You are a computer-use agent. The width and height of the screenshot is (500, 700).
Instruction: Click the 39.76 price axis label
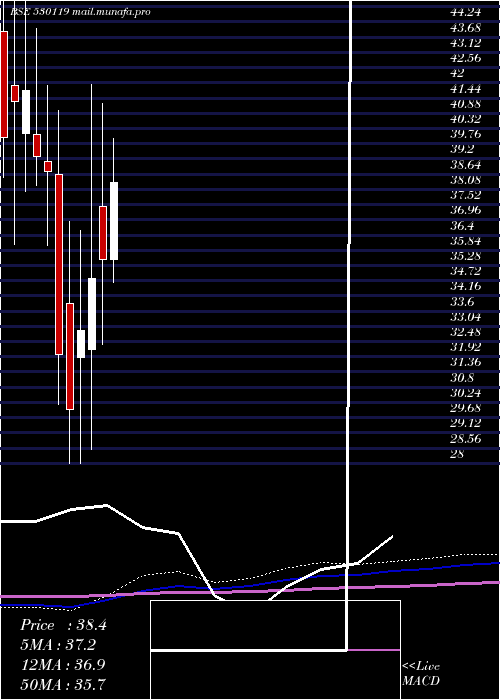click(x=466, y=134)
